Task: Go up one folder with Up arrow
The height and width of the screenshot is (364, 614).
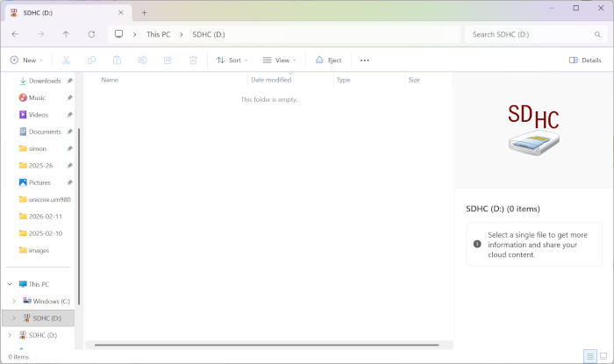Action: click(x=66, y=34)
